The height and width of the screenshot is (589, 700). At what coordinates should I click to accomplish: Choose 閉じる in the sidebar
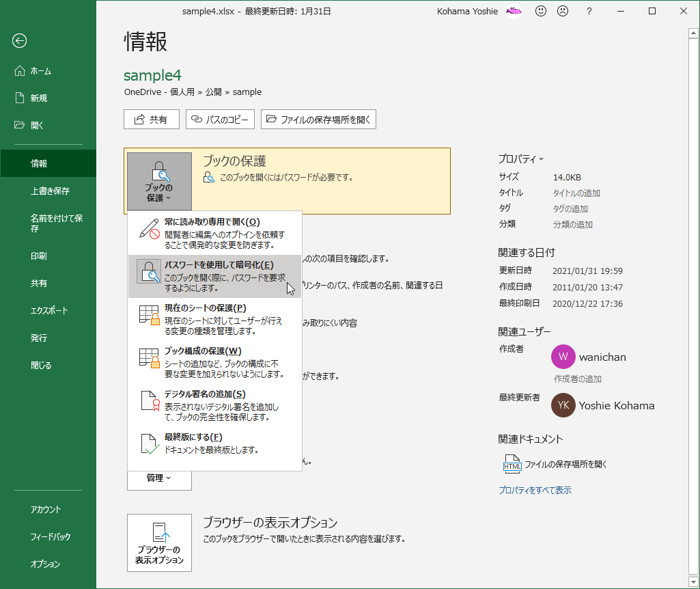48,365
